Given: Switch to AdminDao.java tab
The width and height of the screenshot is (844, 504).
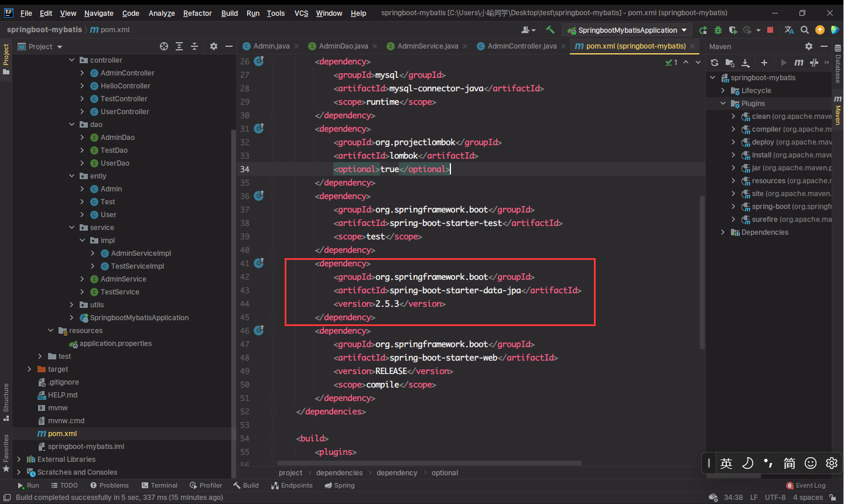Looking at the screenshot, I should [x=343, y=46].
